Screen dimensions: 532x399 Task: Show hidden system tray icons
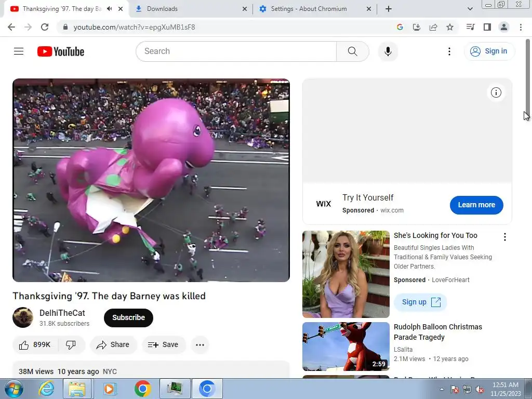coord(442,390)
